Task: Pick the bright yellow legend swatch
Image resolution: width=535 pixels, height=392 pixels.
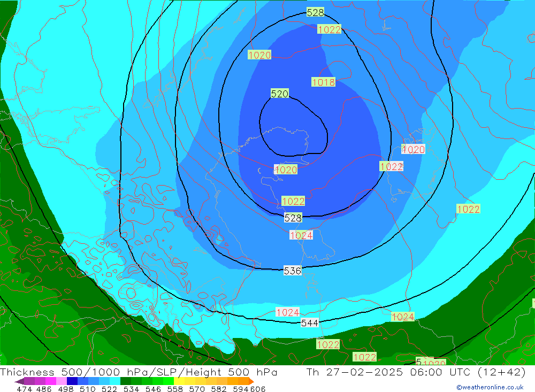Action: (178, 381)
